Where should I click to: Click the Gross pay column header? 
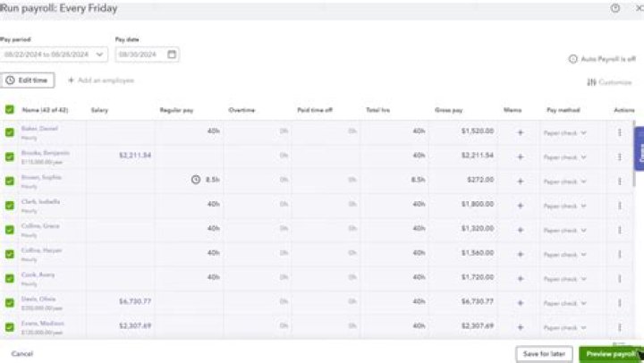pos(448,110)
